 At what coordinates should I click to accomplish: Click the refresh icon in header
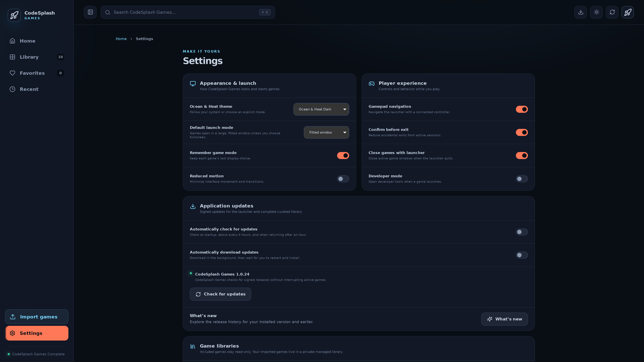pos(612,12)
